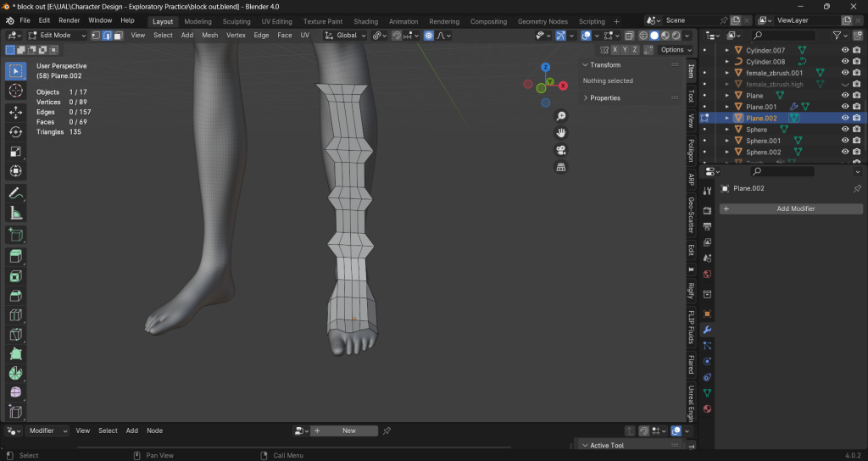This screenshot has width=868, height=461.
Task: Select the Measure ruler tool
Action: tap(15, 213)
